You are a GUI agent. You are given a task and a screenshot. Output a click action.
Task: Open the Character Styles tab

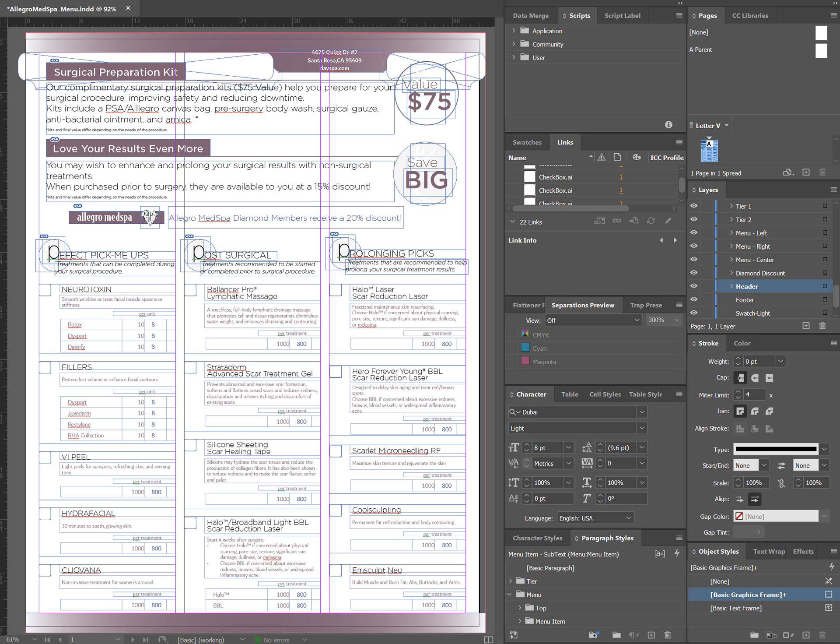click(x=537, y=538)
